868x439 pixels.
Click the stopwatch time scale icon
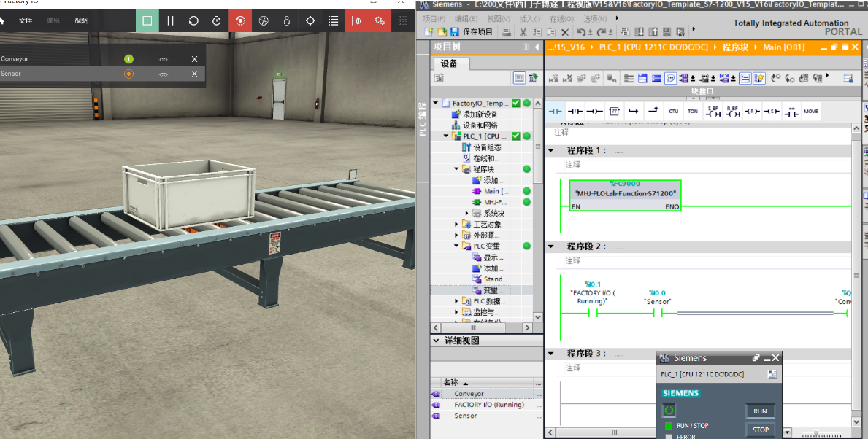pyautogui.click(x=217, y=20)
